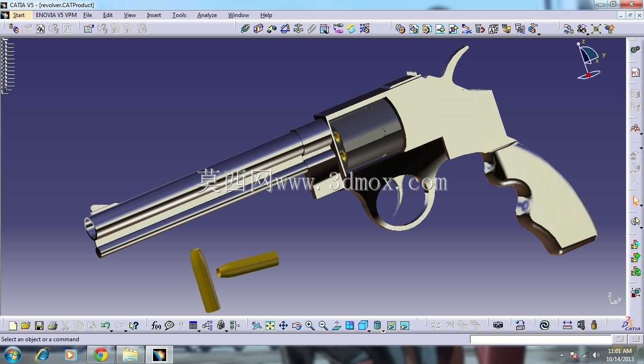Click the shading view mode cylinder icon
This screenshot has height=364, width=644.
[377, 326]
